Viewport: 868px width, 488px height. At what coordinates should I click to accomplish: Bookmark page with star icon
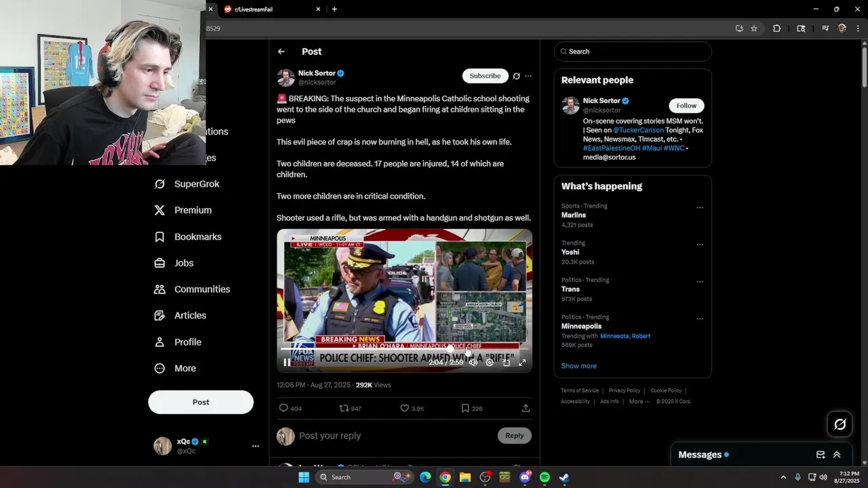[754, 28]
